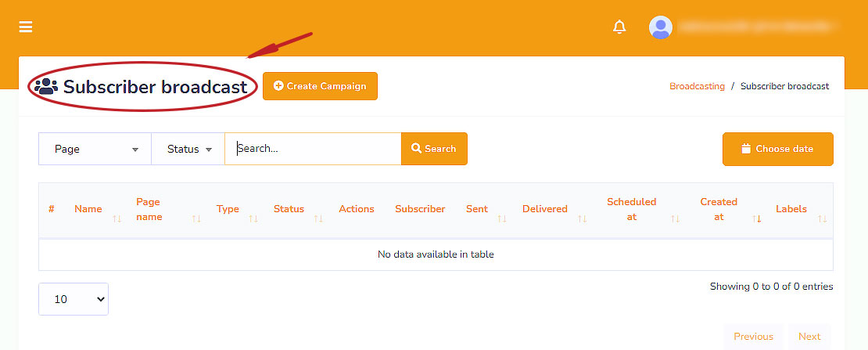Open the user profile avatar
Image resolution: width=868 pixels, height=350 pixels.
661,27
